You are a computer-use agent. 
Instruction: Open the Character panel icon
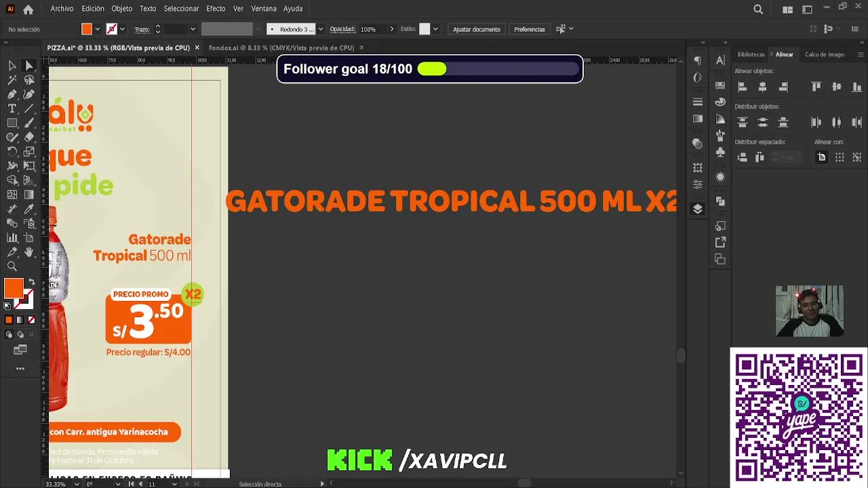pos(720,60)
